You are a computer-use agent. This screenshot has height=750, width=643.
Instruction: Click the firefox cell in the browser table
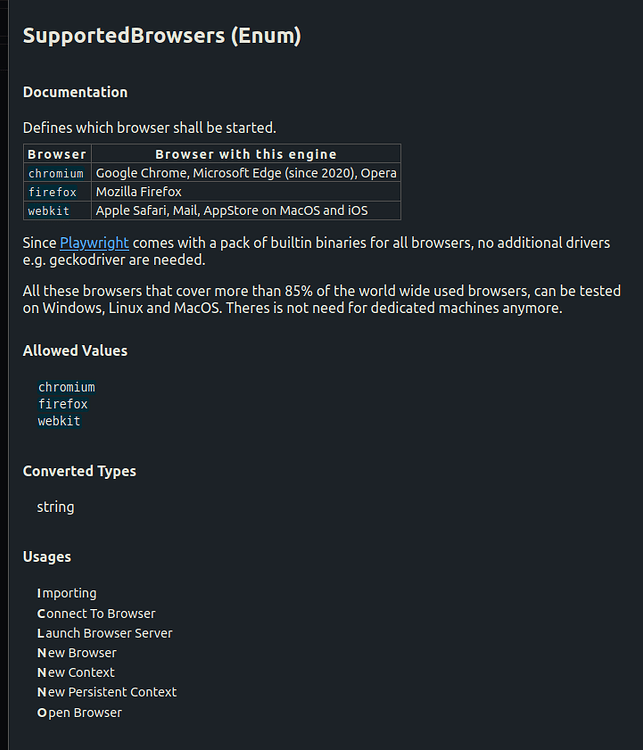click(57, 192)
